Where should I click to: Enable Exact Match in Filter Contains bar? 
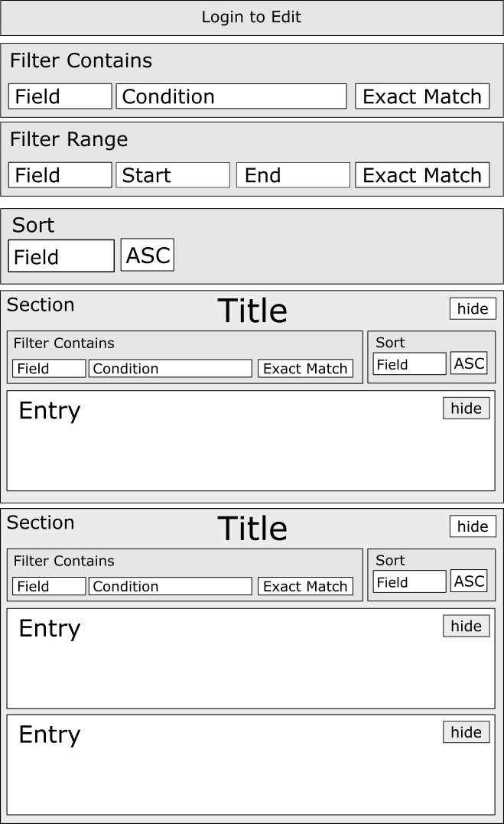pos(422,96)
